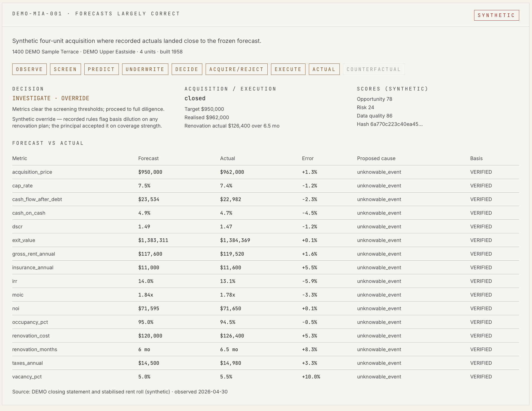
Task: Click the Forecast column header
Action: [148, 158]
